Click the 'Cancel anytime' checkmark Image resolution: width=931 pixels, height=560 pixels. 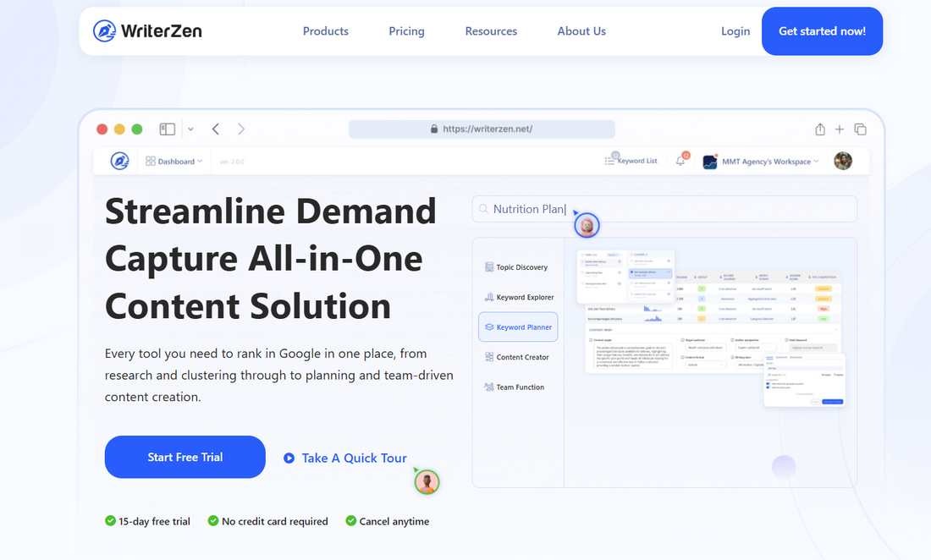(x=350, y=521)
